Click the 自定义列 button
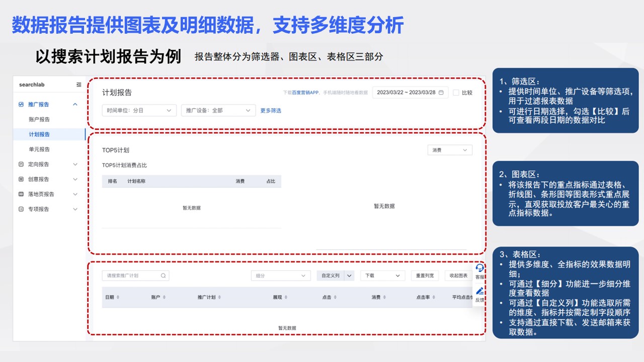Screen dimensions: 644x362 click(x=330, y=276)
